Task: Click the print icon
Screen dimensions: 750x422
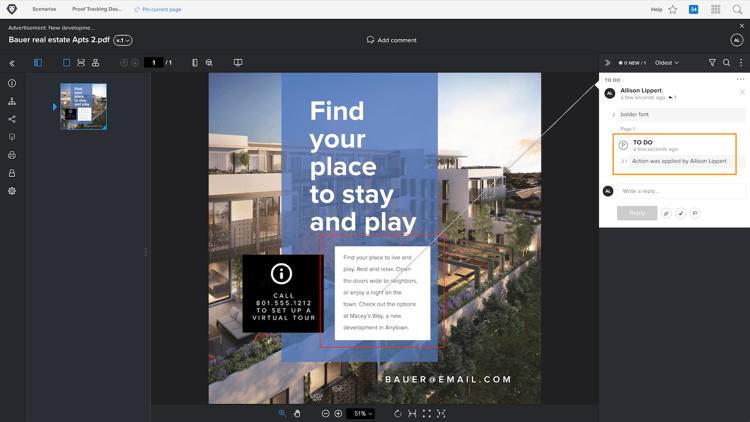Action: pos(12,155)
